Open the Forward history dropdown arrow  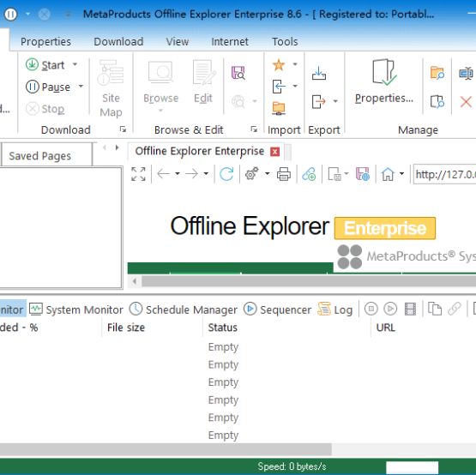point(206,174)
